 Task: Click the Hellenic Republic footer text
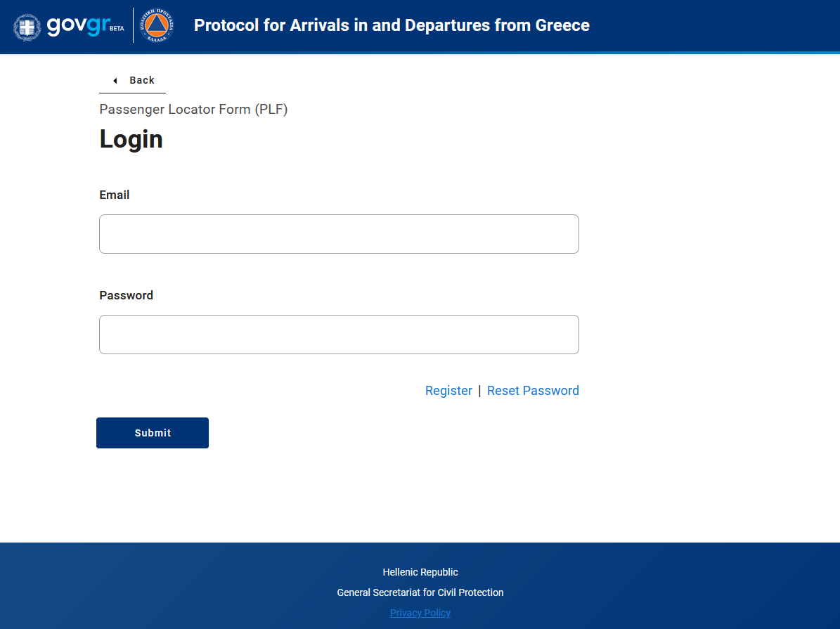point(420,572)
